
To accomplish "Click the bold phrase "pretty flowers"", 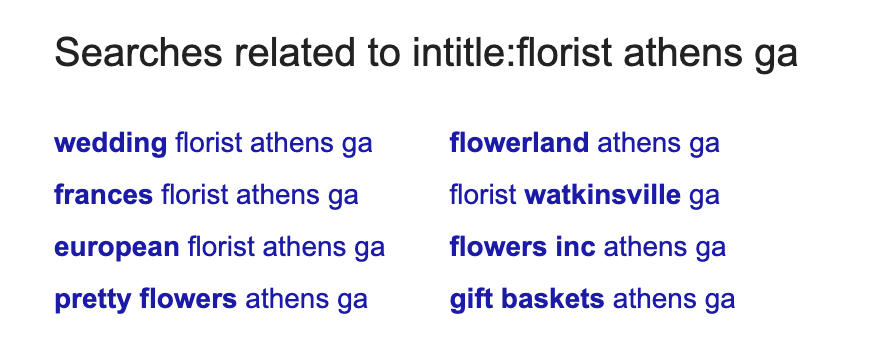I will (x=145, y=299).
